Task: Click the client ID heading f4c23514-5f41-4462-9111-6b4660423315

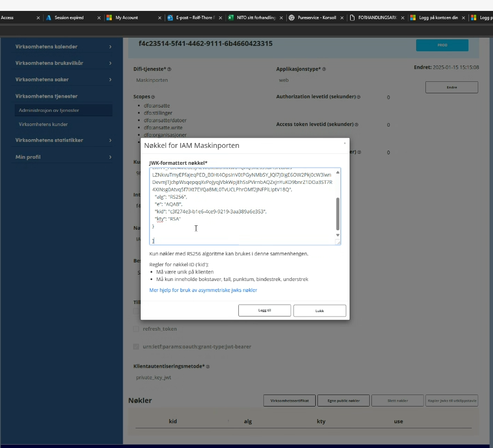Action: tap(206, 44)
